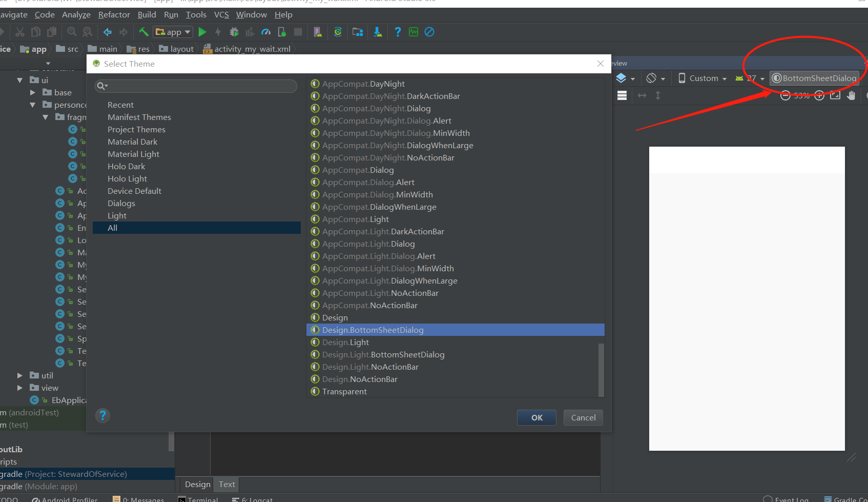868x502 pixels.
Task: Click the theme list vertical scrollbar
Action: pyautogui.click(x=602, y=369)
